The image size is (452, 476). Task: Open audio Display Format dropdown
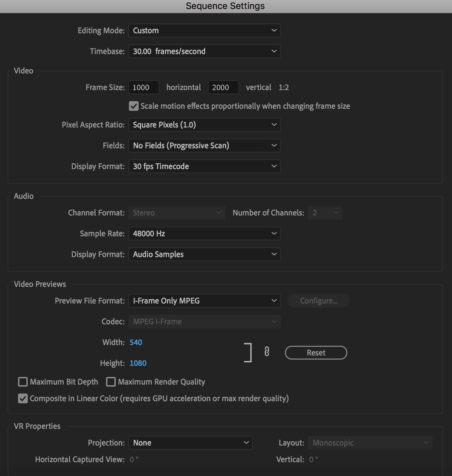click(x=204, y=254)
